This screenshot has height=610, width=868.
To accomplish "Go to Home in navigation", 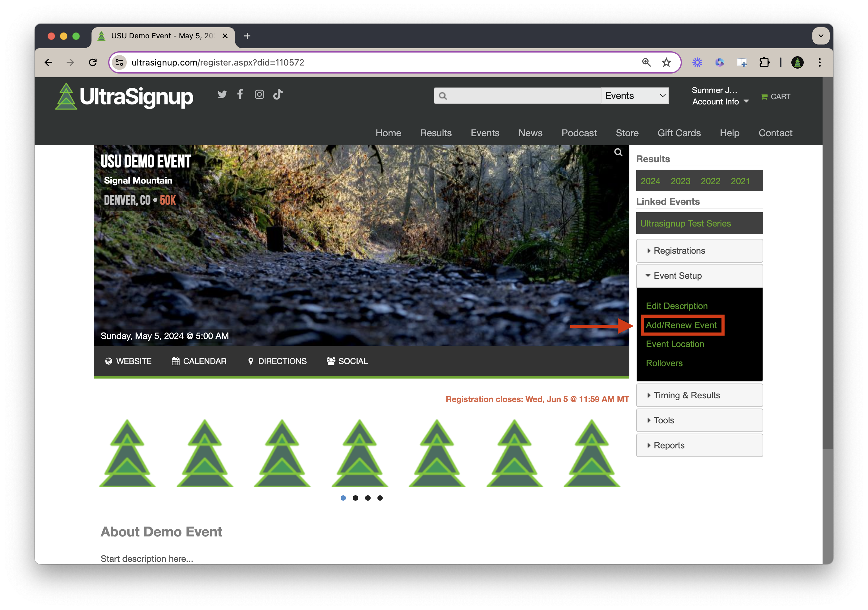I will (x=388, y=133).
